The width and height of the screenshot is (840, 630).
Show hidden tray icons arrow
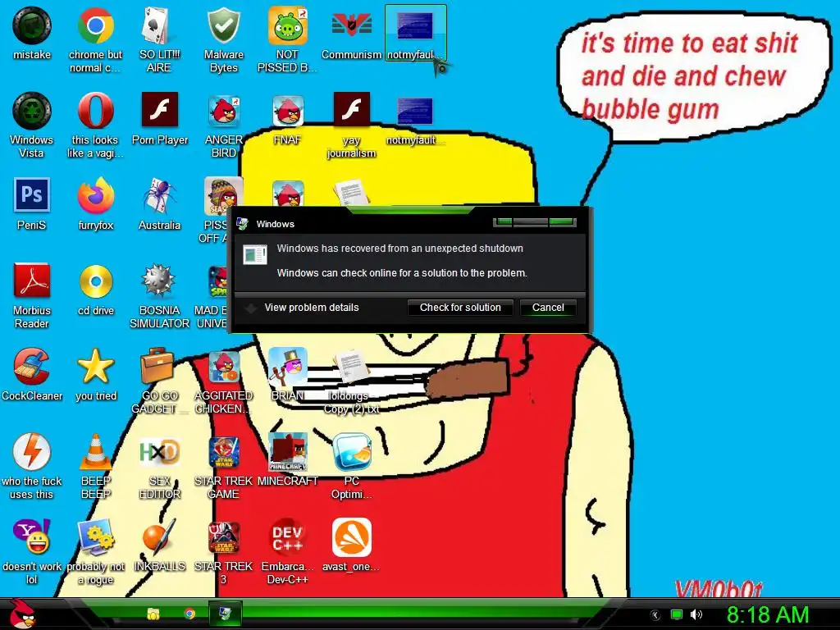655,615
